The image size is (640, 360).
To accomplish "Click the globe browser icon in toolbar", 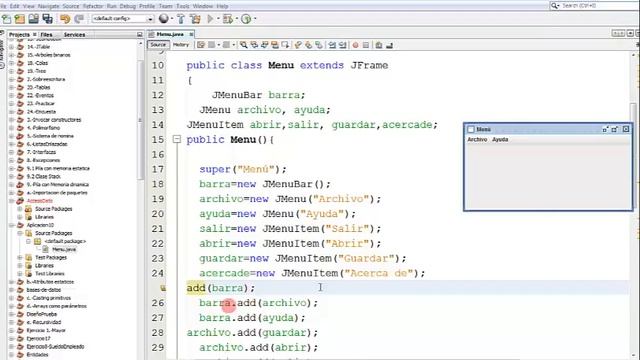I will tap(163, 19).
